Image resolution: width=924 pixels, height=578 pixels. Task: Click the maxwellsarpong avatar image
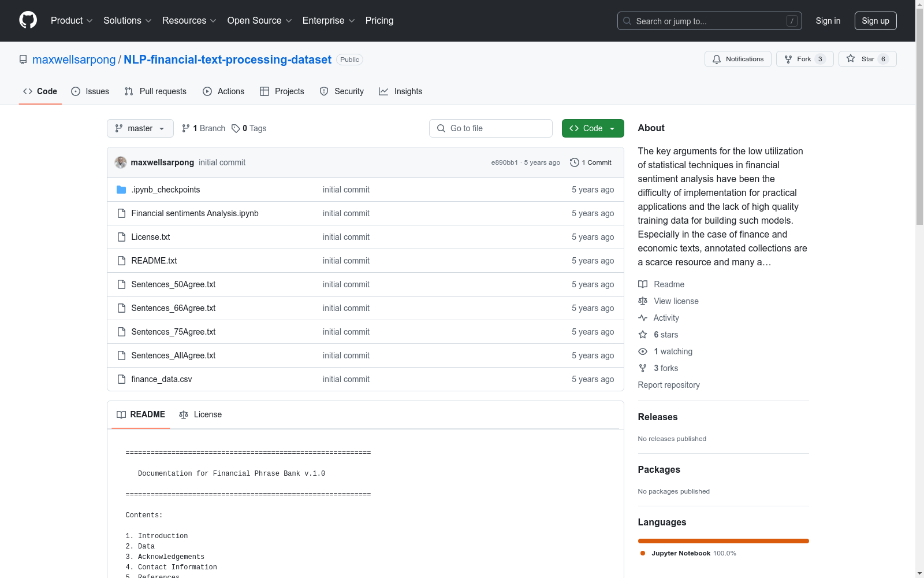[x=121, y=162]
